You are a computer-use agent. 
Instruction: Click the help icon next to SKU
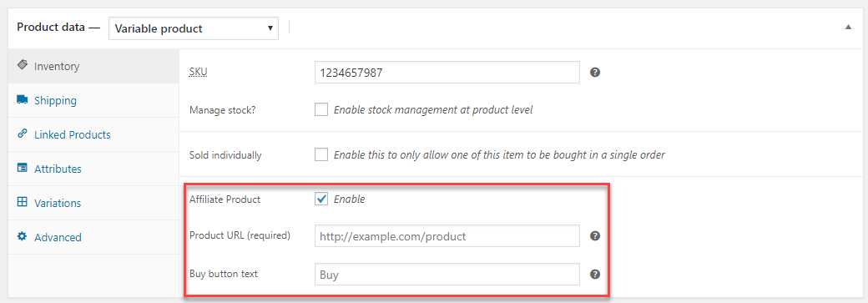pos(595,72)
